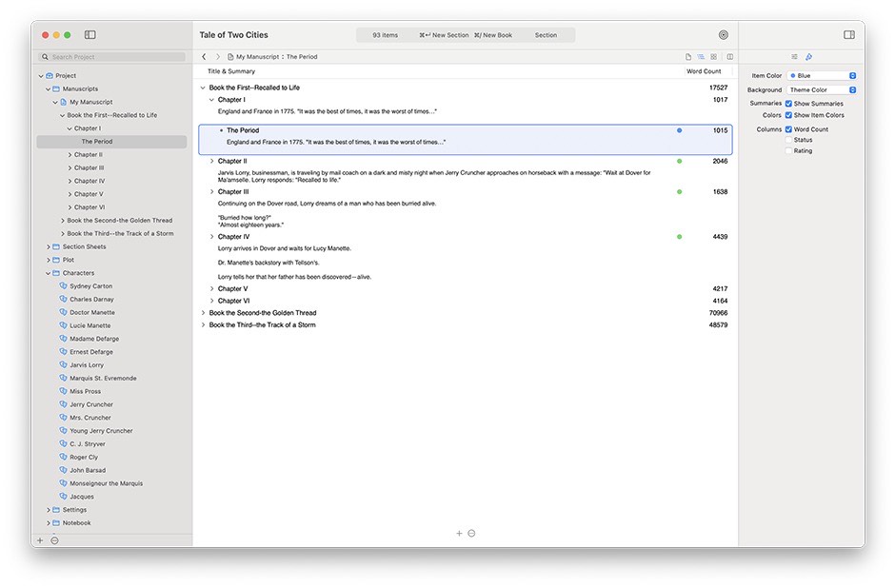Click the search magnifier icon
Image resolution: width=895 pixels, height=588 pixels.
point(45,57)
